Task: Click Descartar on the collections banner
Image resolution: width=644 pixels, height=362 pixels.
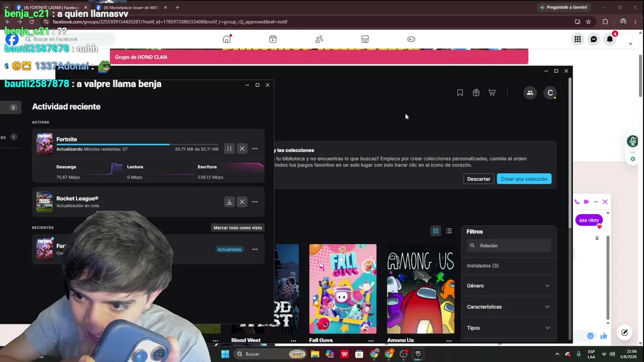Action: click(478, 179)
